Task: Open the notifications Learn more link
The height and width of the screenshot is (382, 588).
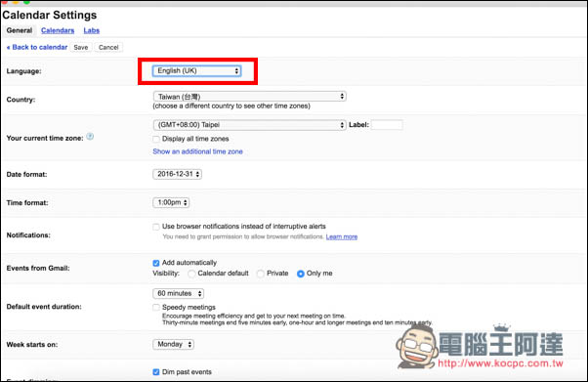Action: coord(342,236)
